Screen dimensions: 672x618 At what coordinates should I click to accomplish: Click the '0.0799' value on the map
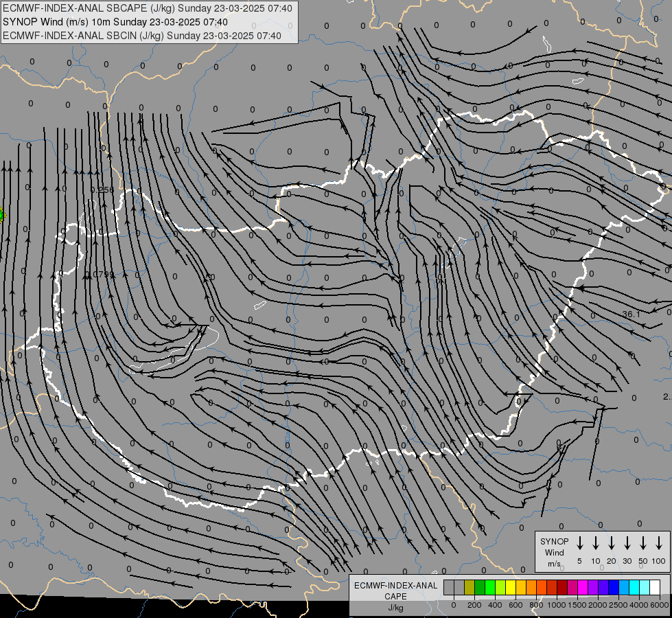100,274
